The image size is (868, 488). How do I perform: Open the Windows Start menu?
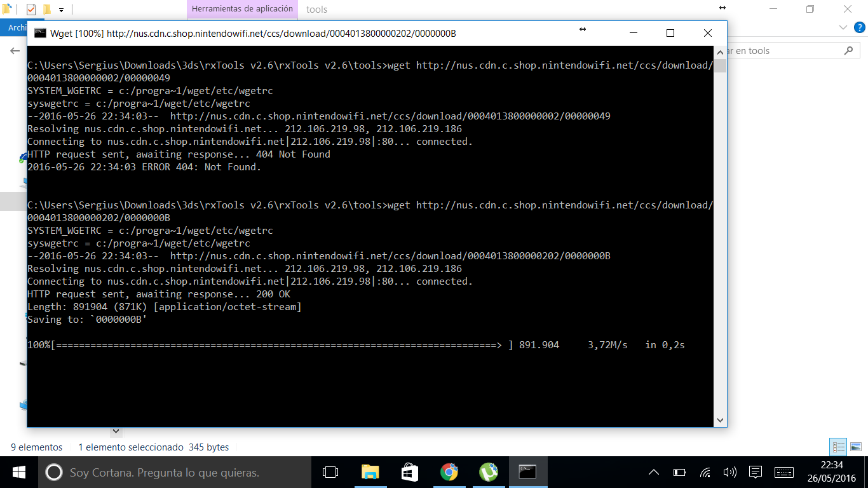pos(18,472)
